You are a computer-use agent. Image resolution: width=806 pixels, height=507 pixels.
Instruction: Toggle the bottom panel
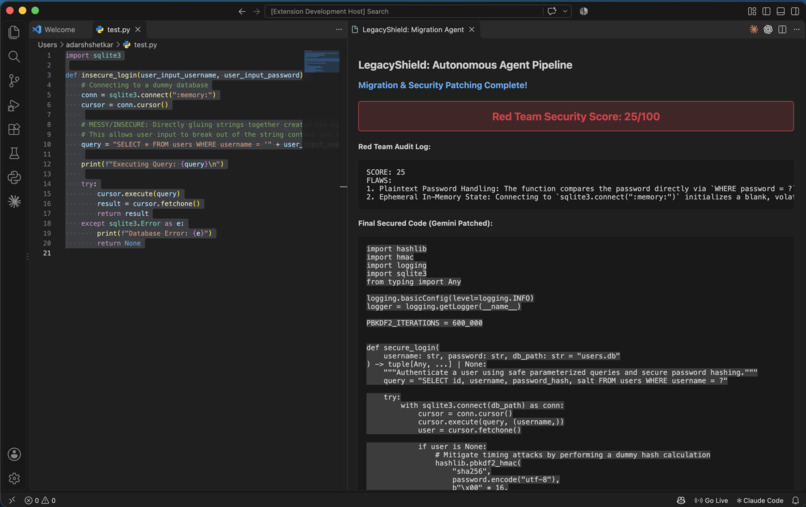(x=781, y=11)
